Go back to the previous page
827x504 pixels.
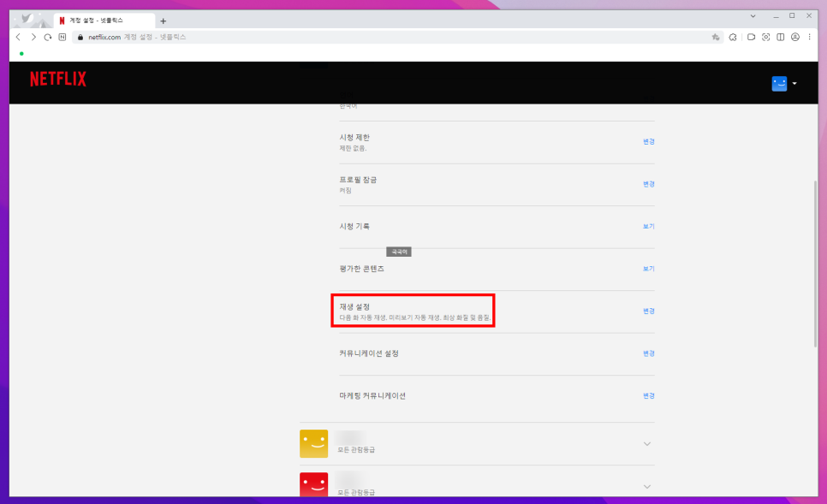click(19, 37)
